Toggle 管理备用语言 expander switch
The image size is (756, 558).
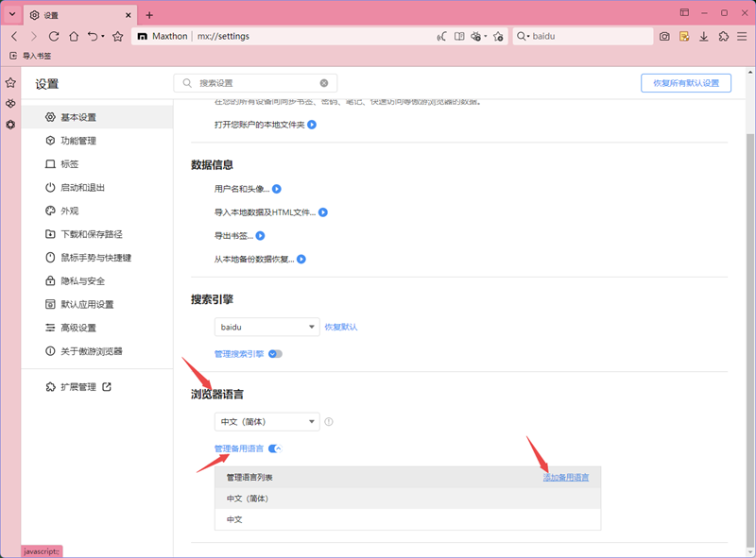click(275, 448)
